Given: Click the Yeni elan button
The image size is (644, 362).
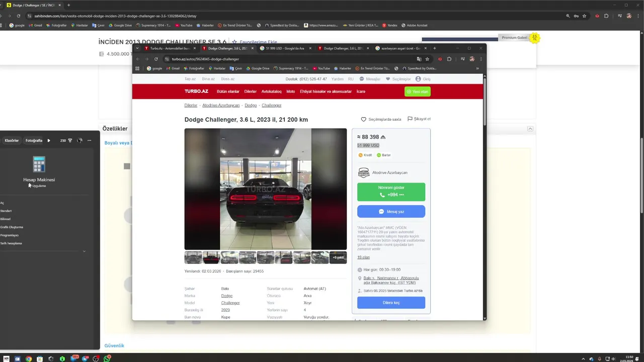Looking at the screenshot, I should [418, 92].
